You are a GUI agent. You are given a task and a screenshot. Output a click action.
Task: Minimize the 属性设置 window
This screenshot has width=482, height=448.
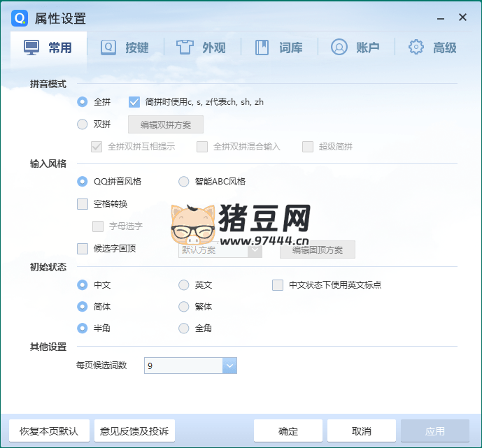click(x=441, y=18)
